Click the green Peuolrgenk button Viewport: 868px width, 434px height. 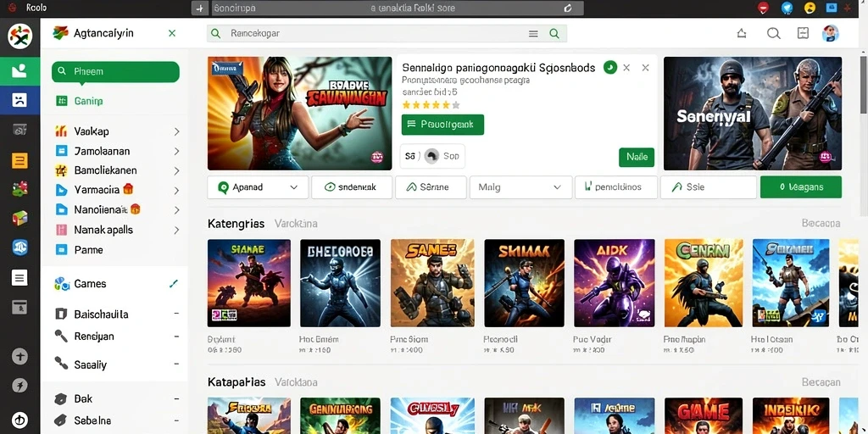click(x=442, y=125)
